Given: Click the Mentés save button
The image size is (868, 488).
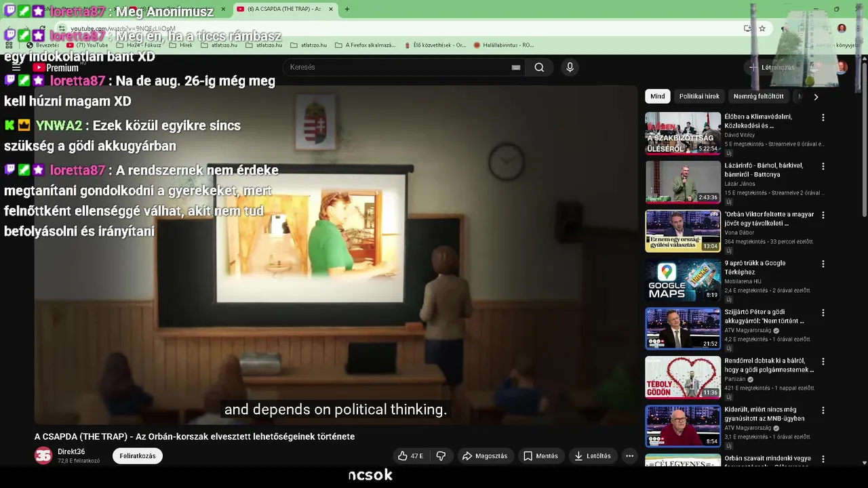Looking at the screenshot, I should [x=540, y=456].
